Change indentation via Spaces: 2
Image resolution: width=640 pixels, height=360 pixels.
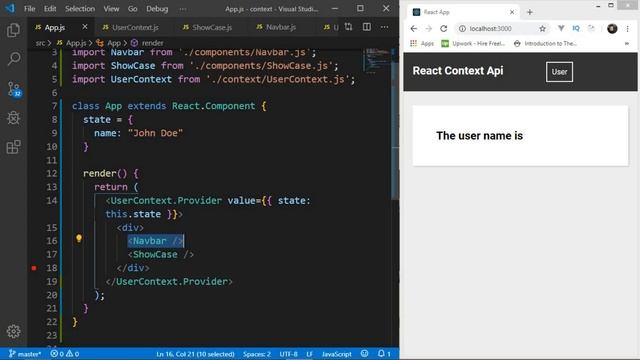tap(257, 354)
